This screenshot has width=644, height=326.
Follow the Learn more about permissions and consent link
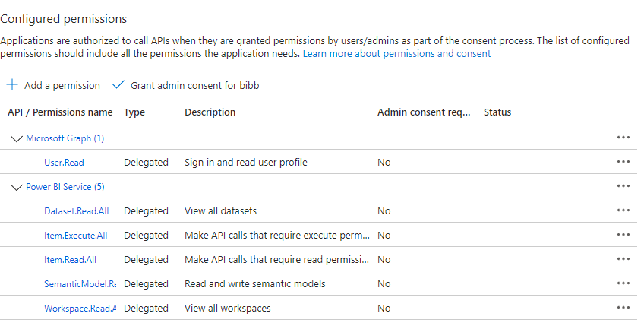pos(396,53)
